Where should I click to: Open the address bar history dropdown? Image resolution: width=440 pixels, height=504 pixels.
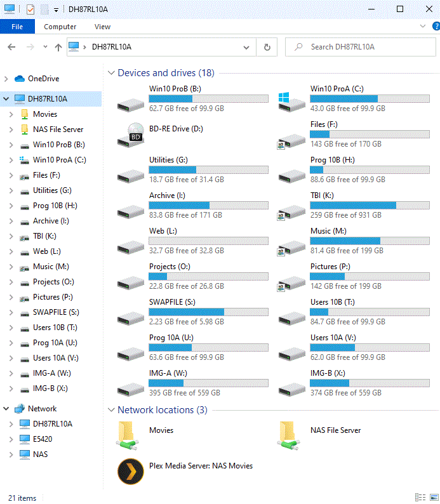coord(246,48)
